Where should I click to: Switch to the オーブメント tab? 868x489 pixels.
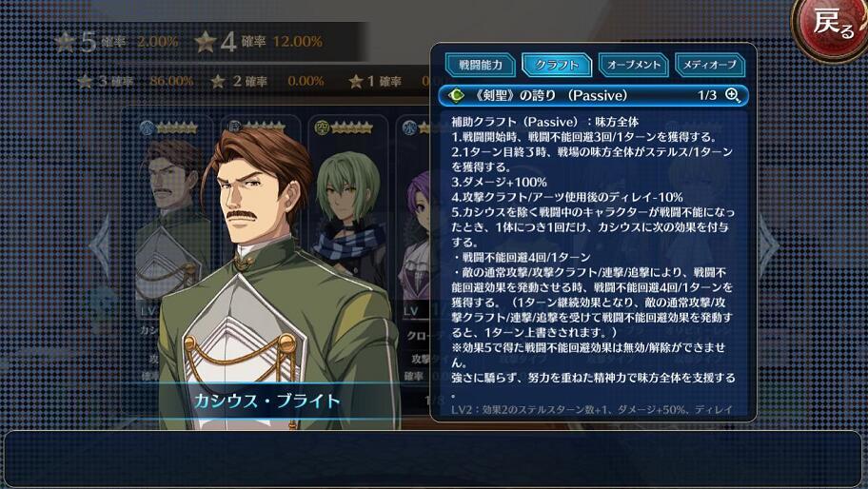tap(633, 66)
